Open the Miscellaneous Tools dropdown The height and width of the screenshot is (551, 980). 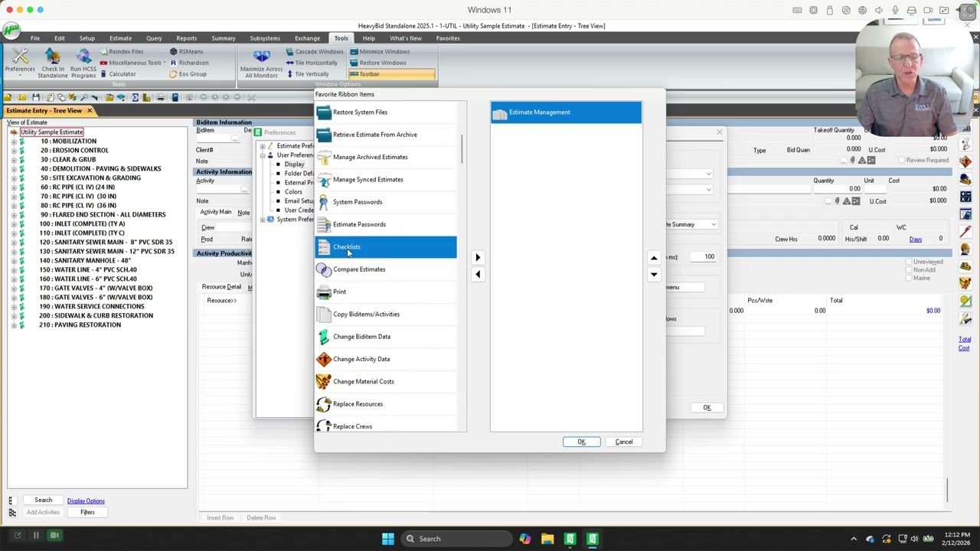click(132, 63)
